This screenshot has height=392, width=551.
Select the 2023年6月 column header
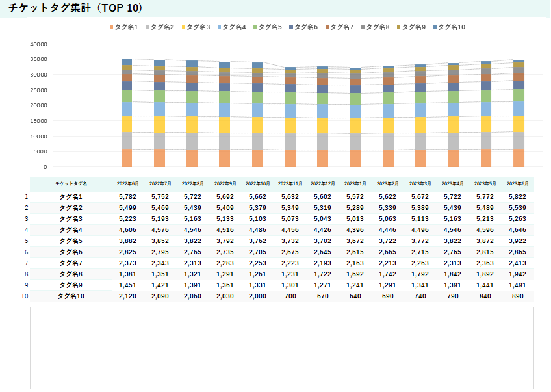coord(517,184)
